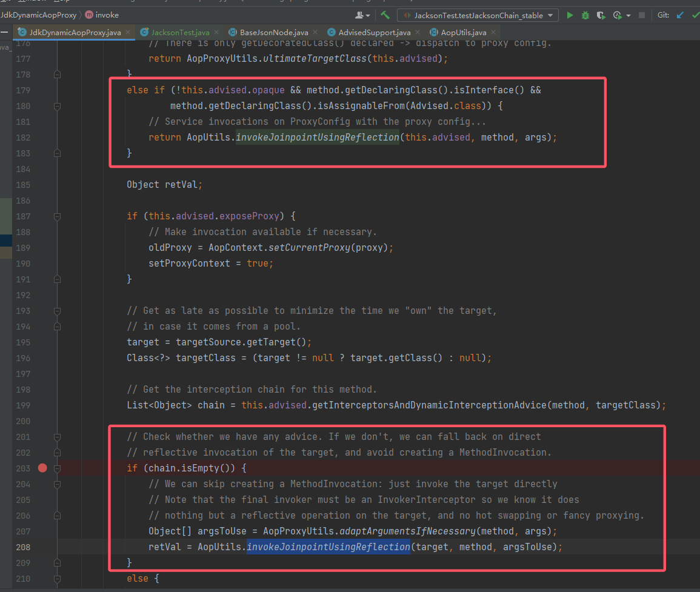The height and width of the screenshot is (592, 700).
Task: Click adaptArgumentsIfNecessary on line 207
Action: click(408, 531)
